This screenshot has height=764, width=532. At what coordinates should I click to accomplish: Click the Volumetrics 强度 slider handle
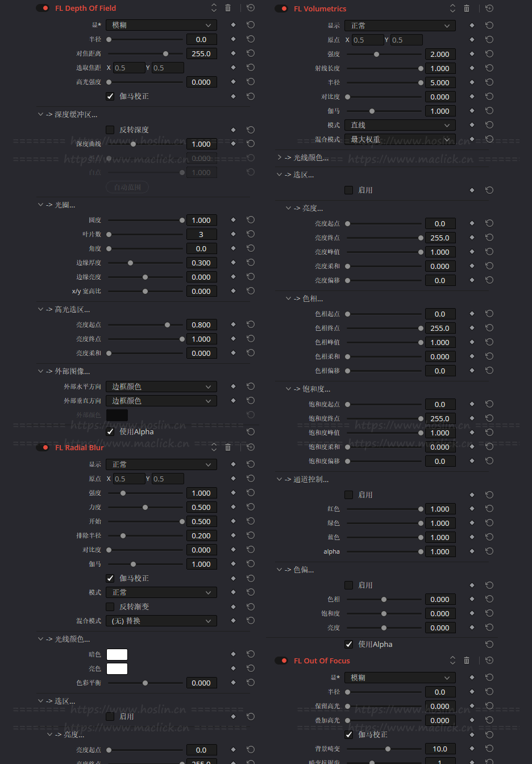[x=376, y=54]
